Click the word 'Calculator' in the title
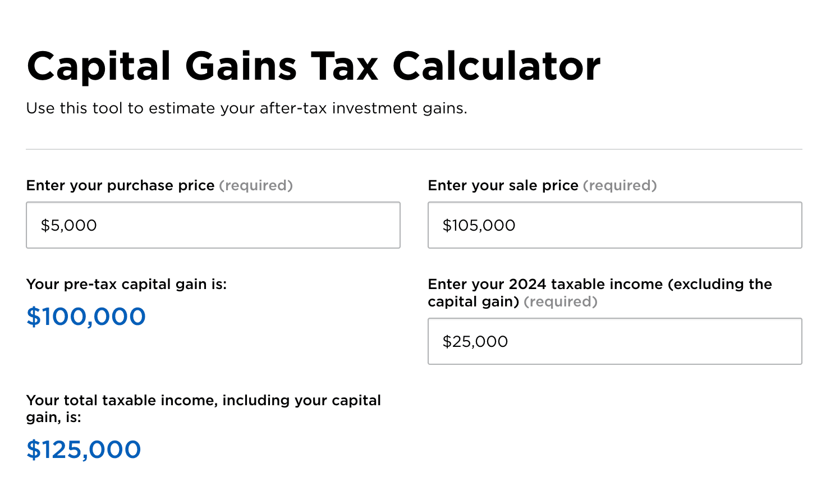 pyautogui.click(x=497, y=66)
